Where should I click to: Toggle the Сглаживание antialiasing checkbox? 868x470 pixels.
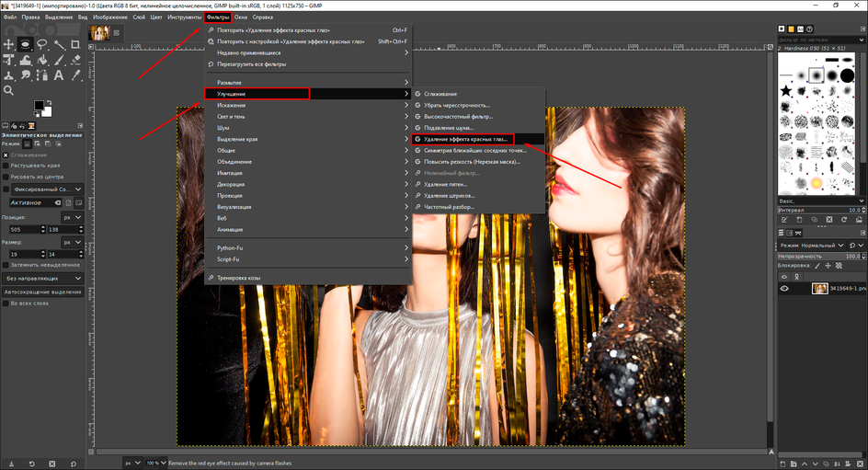pyautogui.click(x=6, y=155)
